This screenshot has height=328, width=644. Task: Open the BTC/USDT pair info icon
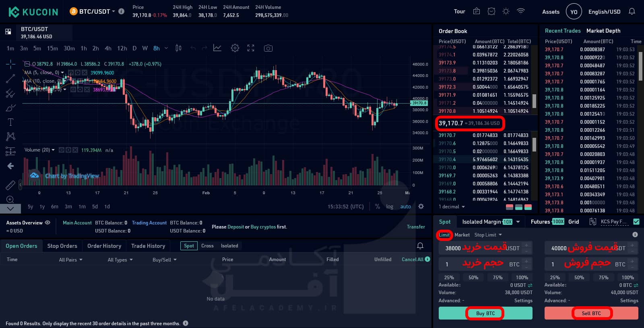pos(121,11)
